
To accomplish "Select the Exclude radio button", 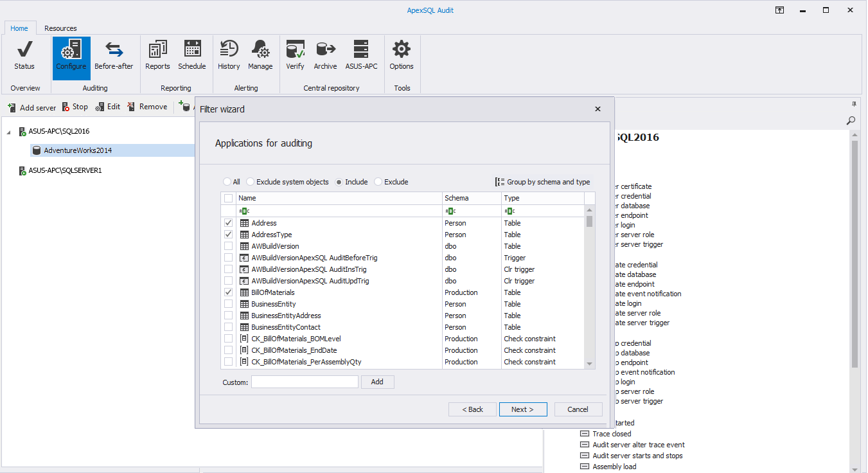I will (x=391, y=182).
